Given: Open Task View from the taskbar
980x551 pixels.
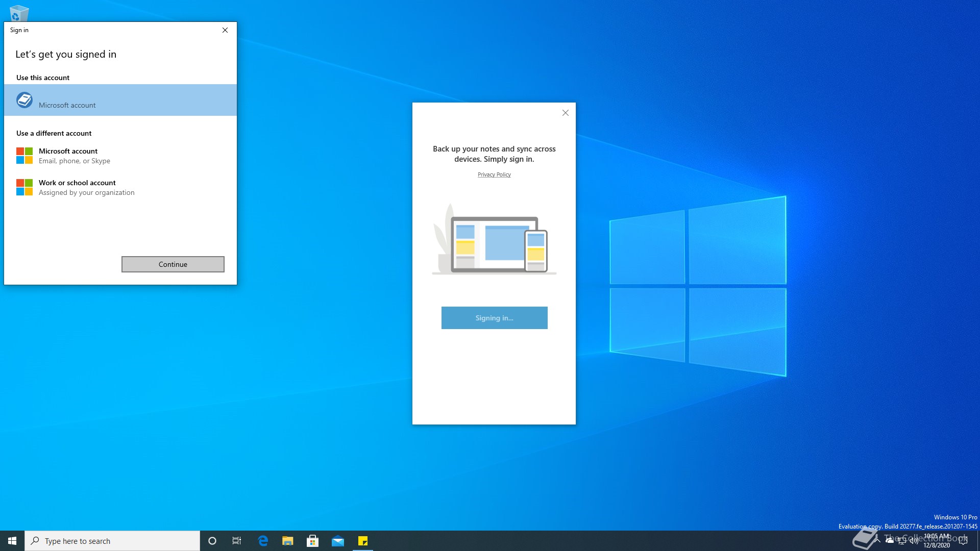Looking at the screenshot, I should 237,541.
